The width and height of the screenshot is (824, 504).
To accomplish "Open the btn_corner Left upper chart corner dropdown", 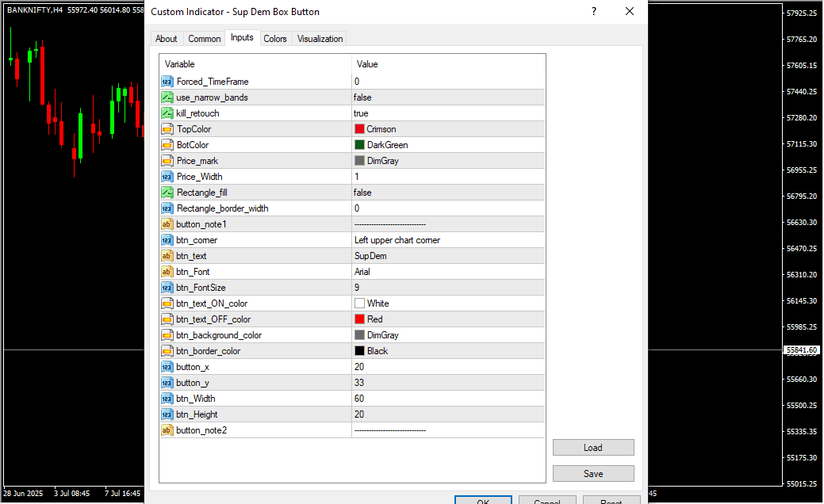I will [448, 240].
